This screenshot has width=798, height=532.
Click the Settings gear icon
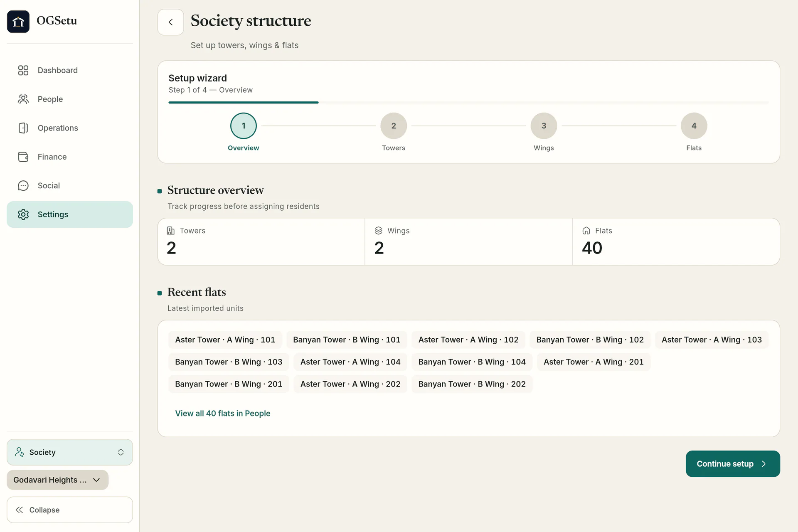(23, 214)
